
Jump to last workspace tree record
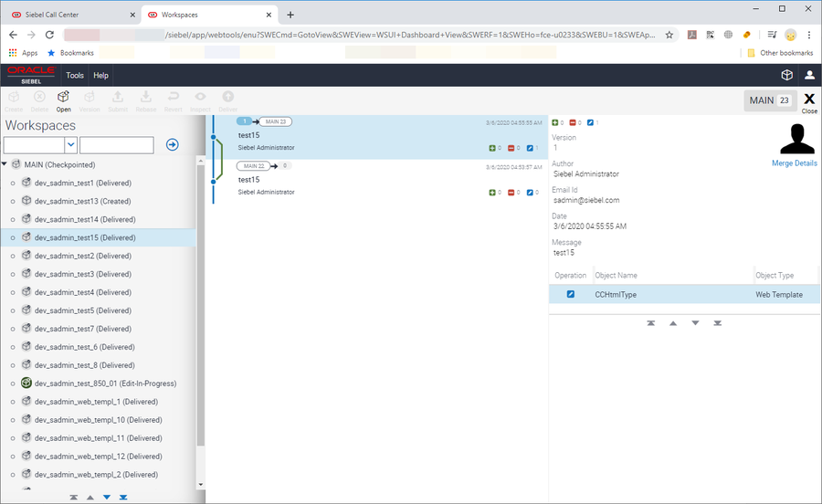tap(123, 498)
